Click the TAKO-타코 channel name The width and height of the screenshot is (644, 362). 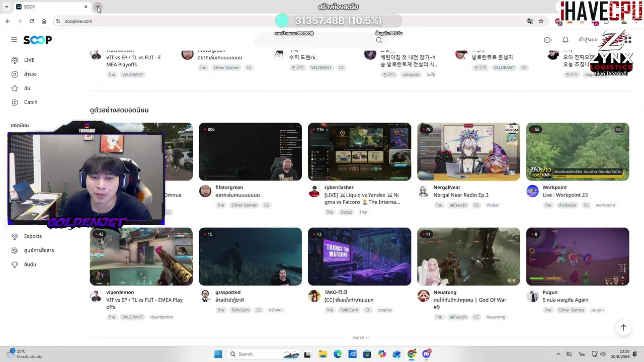click(x=336, y=292)
